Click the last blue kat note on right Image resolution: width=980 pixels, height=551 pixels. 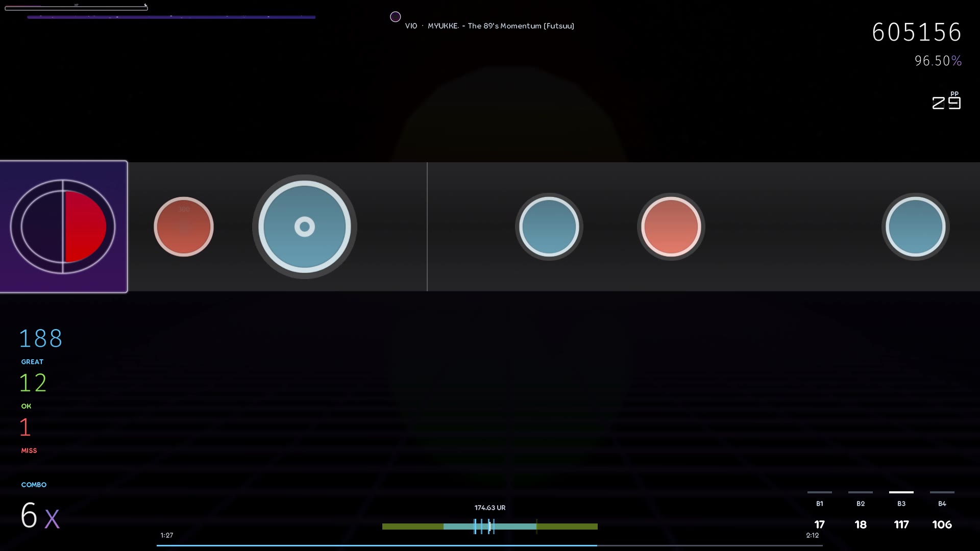916,227
